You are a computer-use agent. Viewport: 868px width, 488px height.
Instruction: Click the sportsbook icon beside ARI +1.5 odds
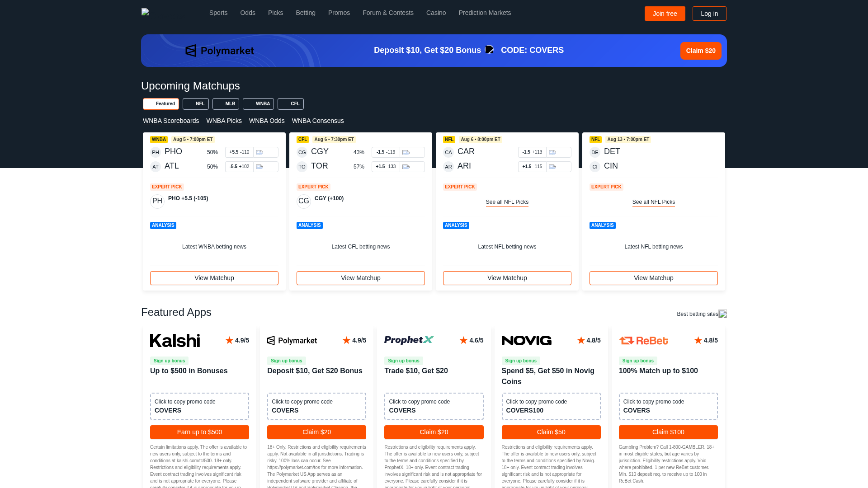point(552,167)
